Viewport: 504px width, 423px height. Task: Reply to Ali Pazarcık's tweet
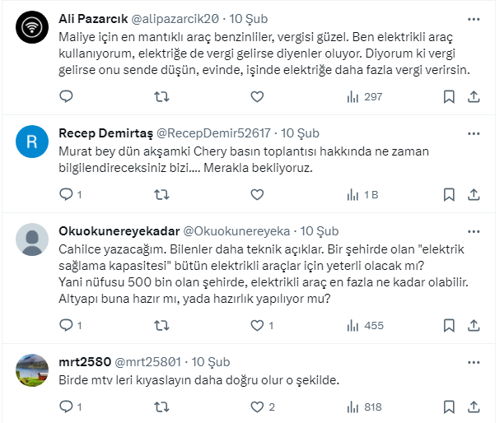[x=67, y=97]
